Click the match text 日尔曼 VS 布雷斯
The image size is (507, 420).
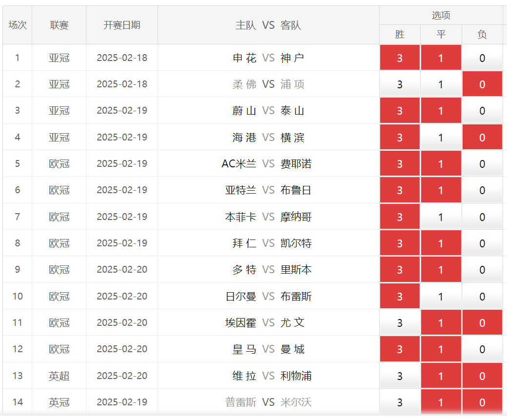[x=268, y=297]
